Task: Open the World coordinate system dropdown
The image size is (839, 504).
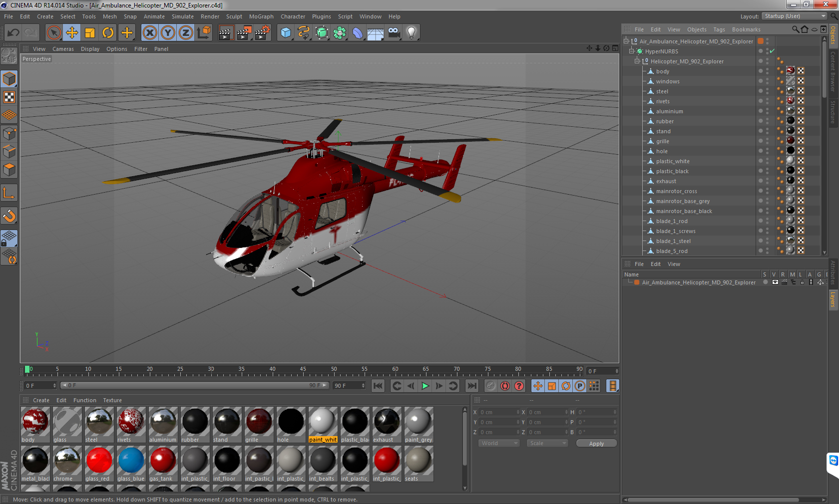Action: pos(499,443)
